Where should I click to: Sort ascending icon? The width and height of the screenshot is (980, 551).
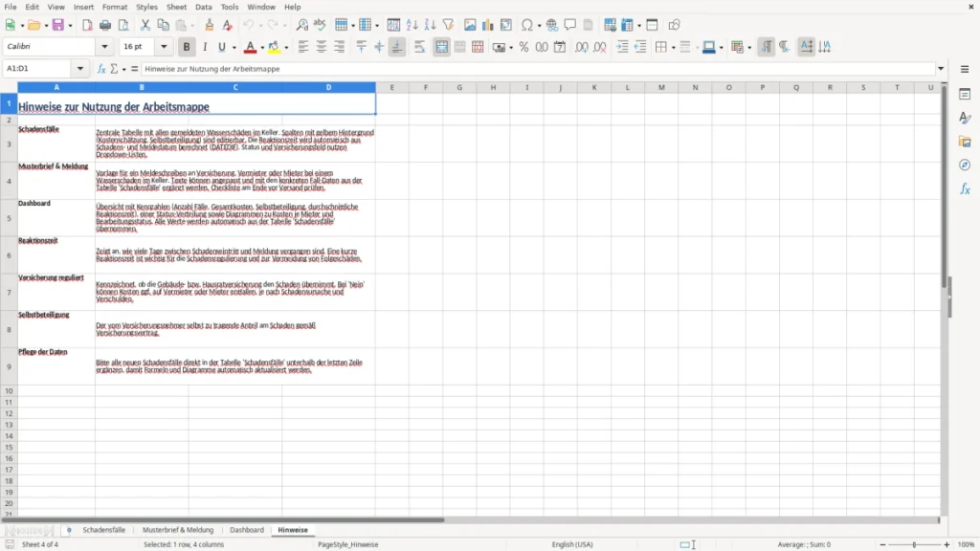(412, 25)
